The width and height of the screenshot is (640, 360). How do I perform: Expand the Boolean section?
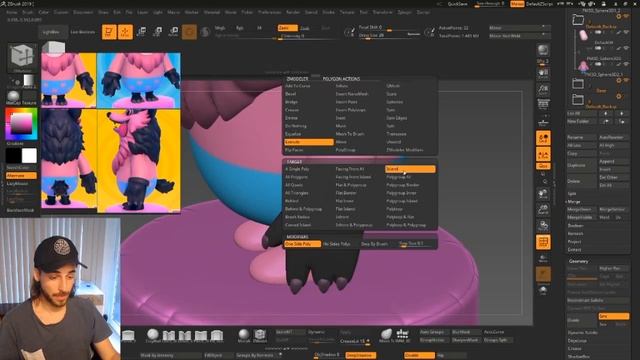[575, 226]
